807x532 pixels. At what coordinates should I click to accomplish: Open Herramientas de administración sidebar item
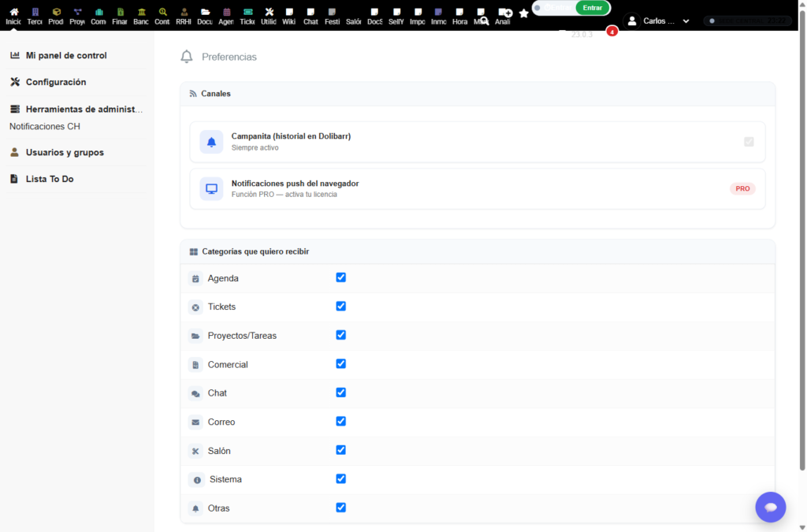coord(84,110)
